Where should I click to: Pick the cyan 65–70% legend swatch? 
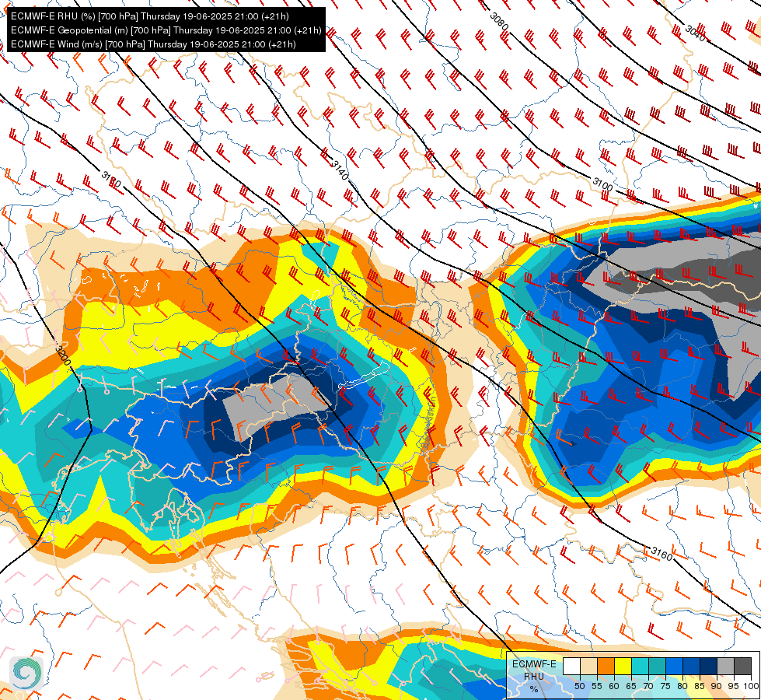[641, 666]
